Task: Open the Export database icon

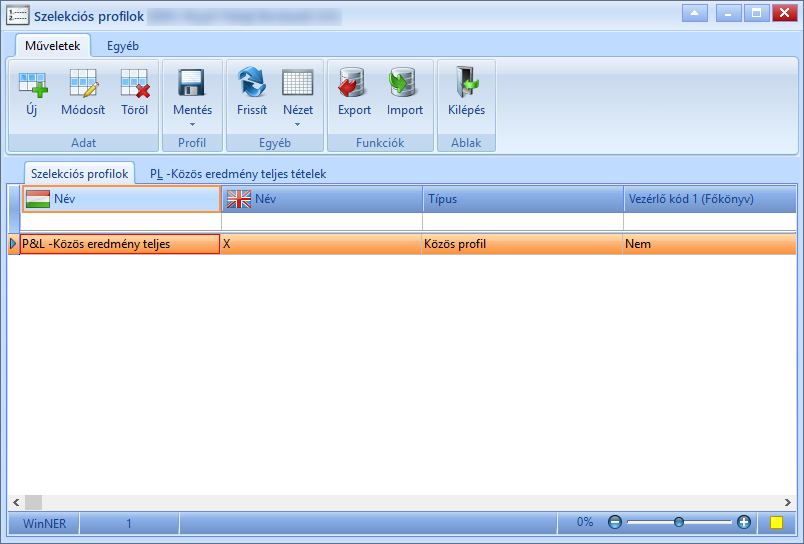Action: [x=353, y=83]
